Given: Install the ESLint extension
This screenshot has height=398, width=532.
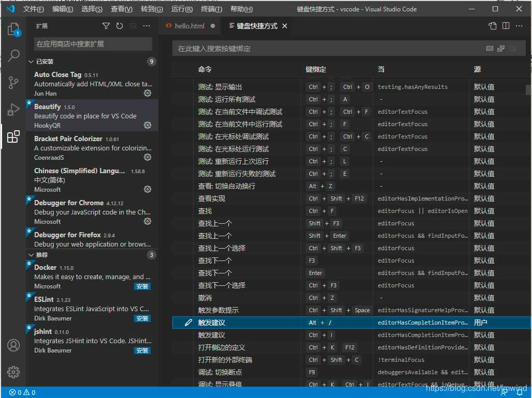Looking at the screenshot, I should click(142, 319).
